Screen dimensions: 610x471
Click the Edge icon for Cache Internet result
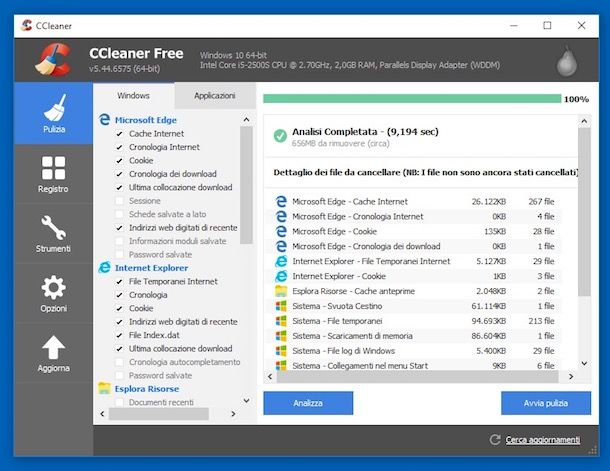tap(281, 201)
